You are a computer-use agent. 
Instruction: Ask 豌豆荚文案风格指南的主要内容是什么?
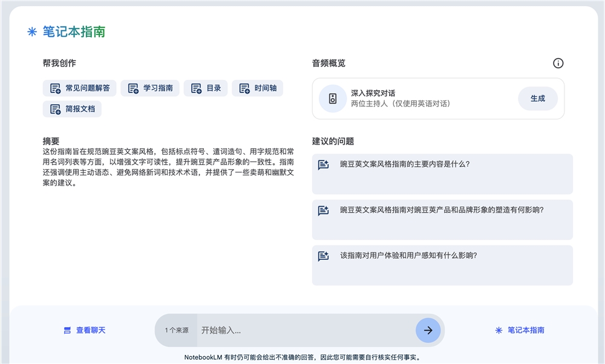click(442, 174)
